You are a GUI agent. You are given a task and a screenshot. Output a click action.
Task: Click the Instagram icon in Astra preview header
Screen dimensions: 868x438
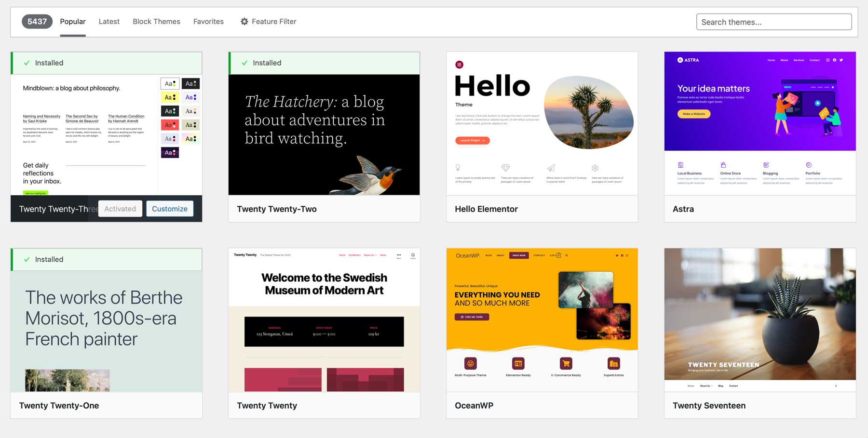point(828,60)
